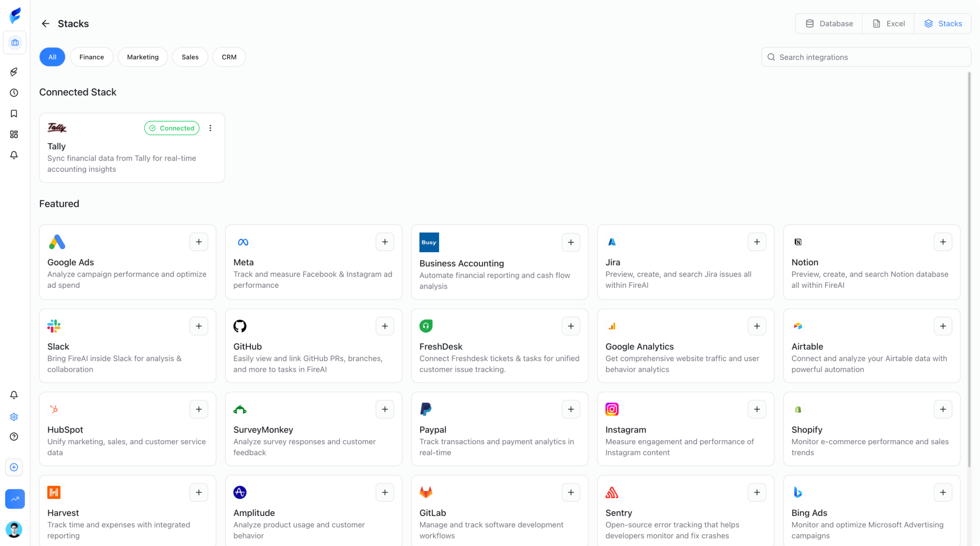Add the Slack integration
The width and height of the screenshot is (980, 546).
tap(199, 326)
